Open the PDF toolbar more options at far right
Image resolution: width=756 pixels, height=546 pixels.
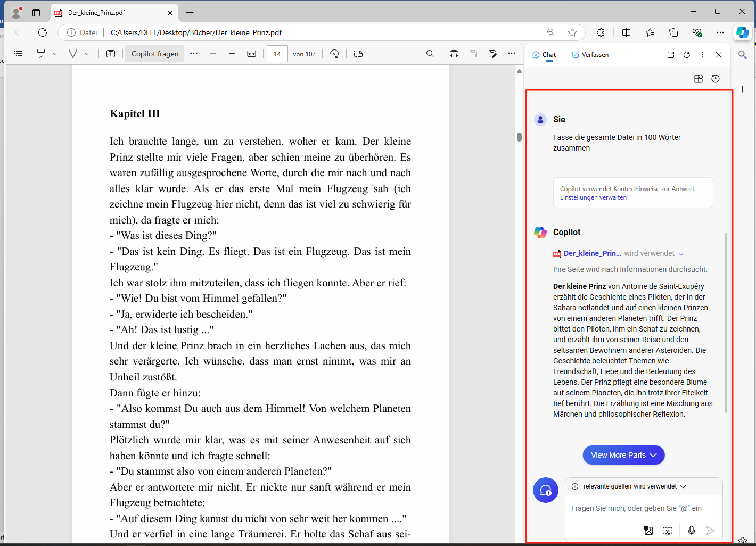pyautogui.click(x=512, y=54)
